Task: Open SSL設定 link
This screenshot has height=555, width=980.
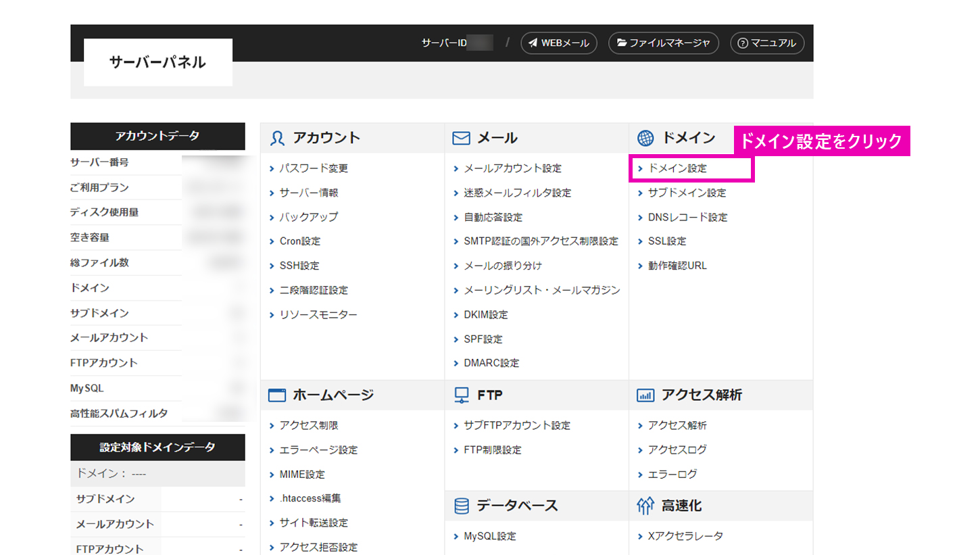Action: coord(667,241)
